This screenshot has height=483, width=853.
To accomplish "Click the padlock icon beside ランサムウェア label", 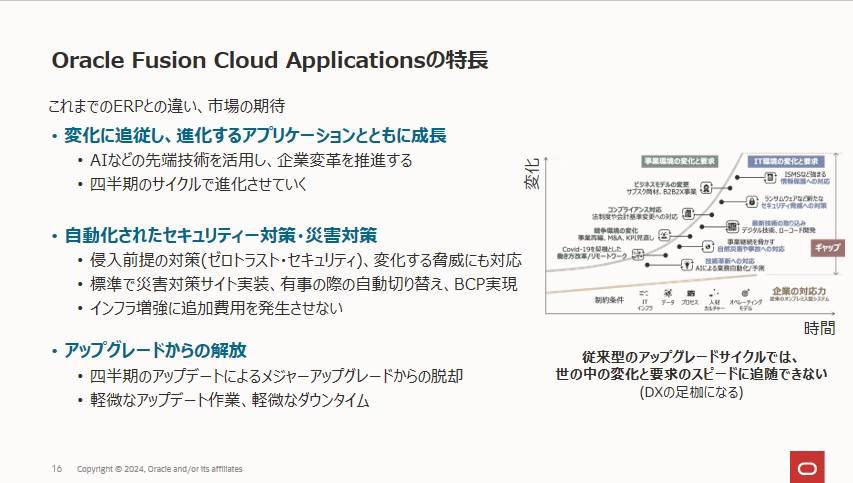I will [752, 202].
